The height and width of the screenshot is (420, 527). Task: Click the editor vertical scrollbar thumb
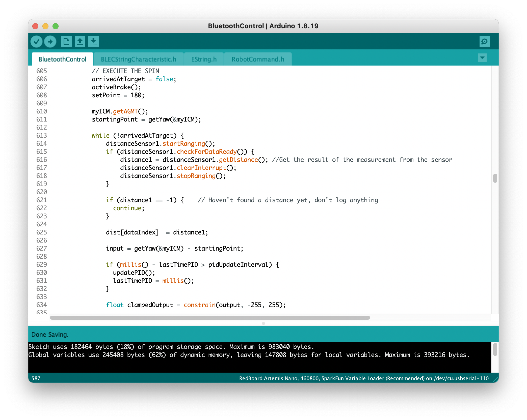[x=495, y=178]
